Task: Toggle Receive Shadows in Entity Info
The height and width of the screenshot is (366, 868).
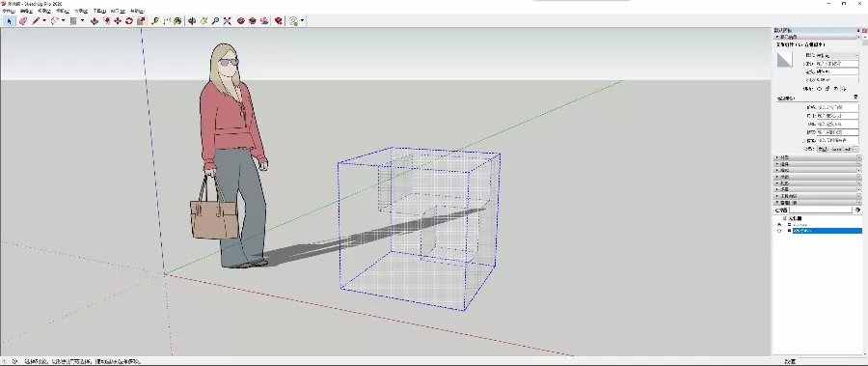Action: coord(836,89)
